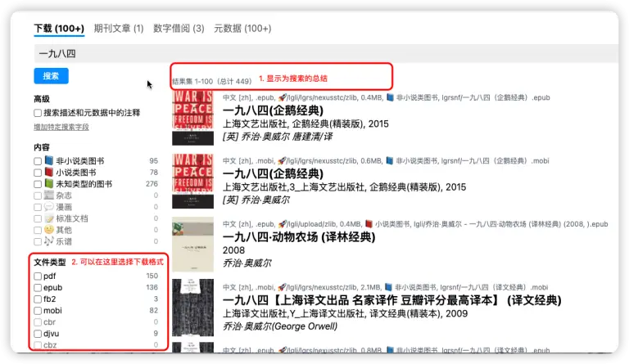Click the rocket icon in 2.1MB mobi result
The height and width of the screenshot is (364, 629).
[283, 287]
